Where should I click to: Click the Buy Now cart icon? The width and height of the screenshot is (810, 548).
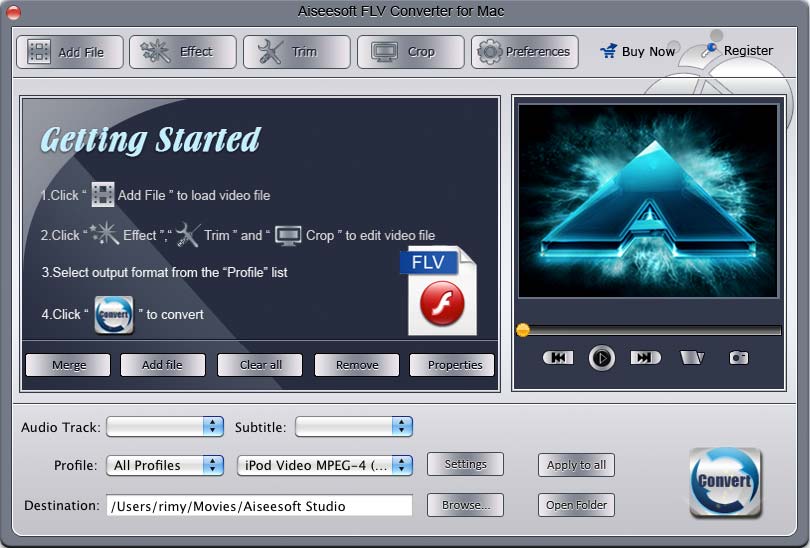608,51
